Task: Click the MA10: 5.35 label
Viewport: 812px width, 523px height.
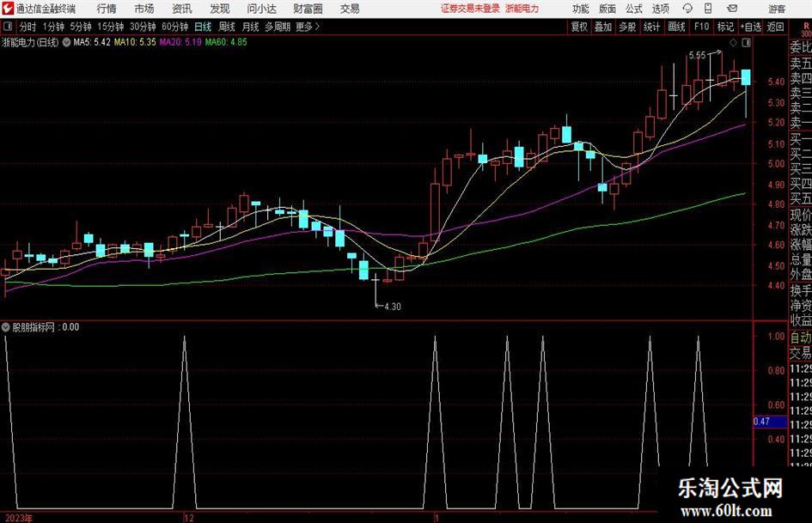Action: (135, 42)
